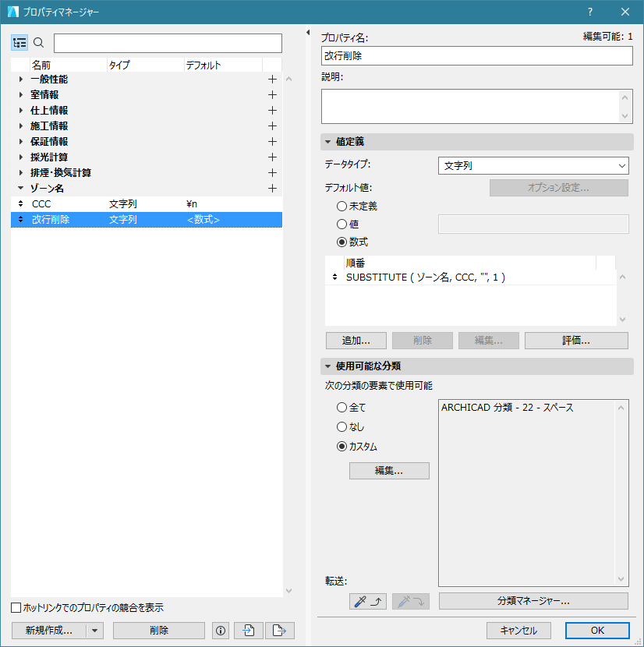Click the import properties icon button

tap(249, 631)
